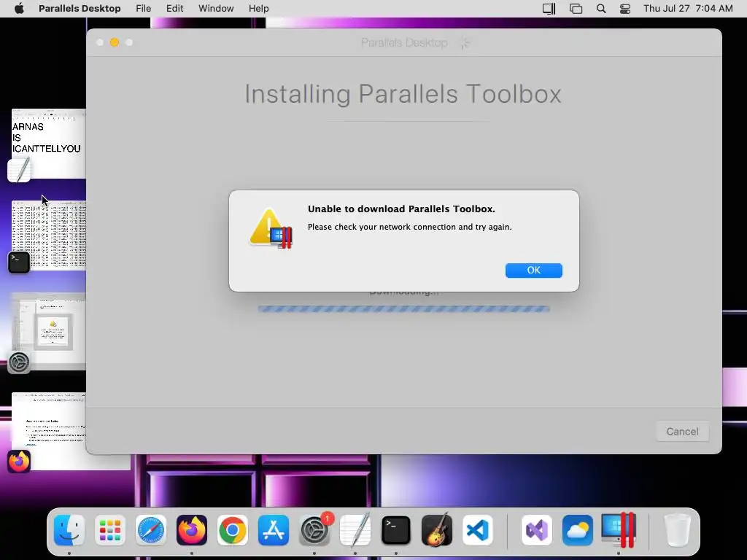Switch to the Terminal window thumbnail in Stage Manager

tap(49, 236)
